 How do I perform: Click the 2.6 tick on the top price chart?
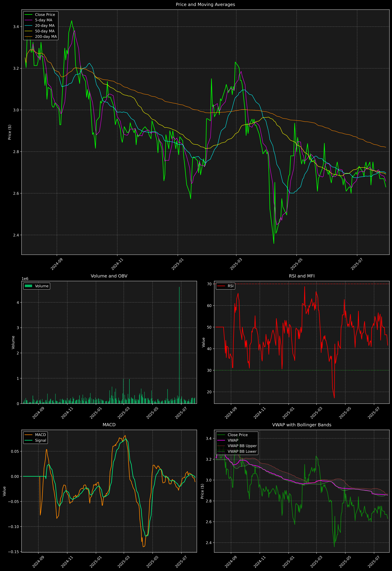pyautogui.click(x=16, y=193)
